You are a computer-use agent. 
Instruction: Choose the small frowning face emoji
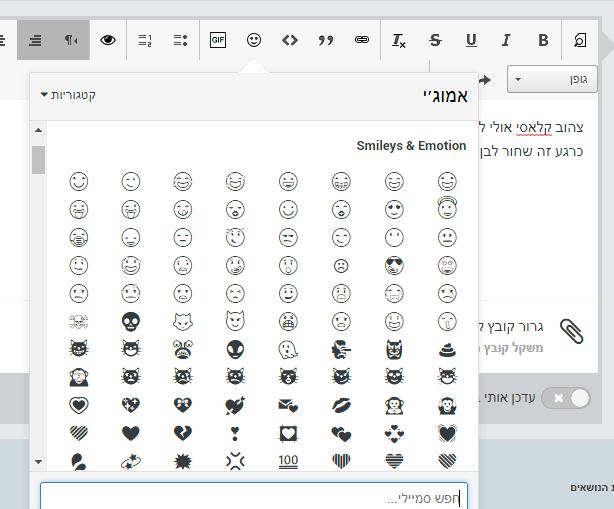click(x=341, y=266)
